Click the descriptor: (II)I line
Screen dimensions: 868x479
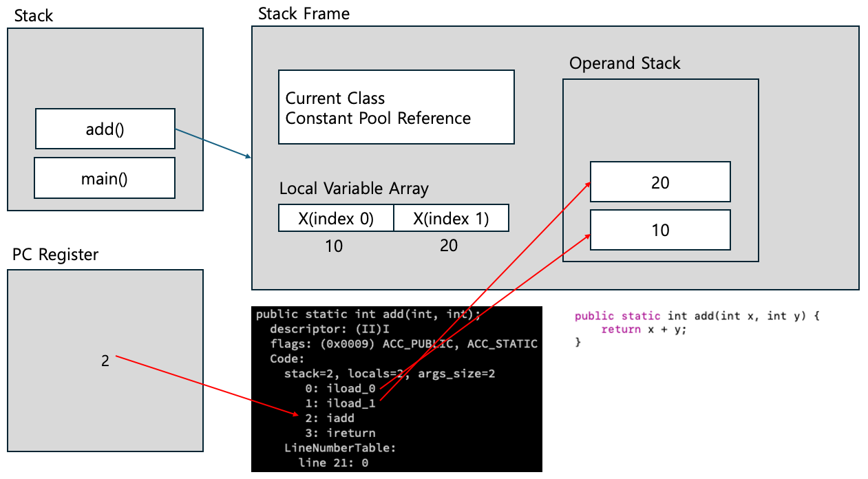330,329
